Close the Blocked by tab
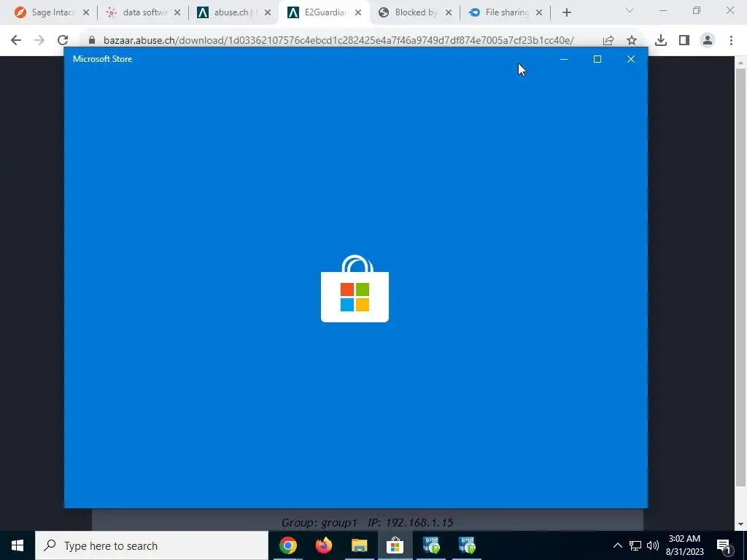The width and height of the screenshot is (747, 560). pyautogui.click(x=449, y=13)
